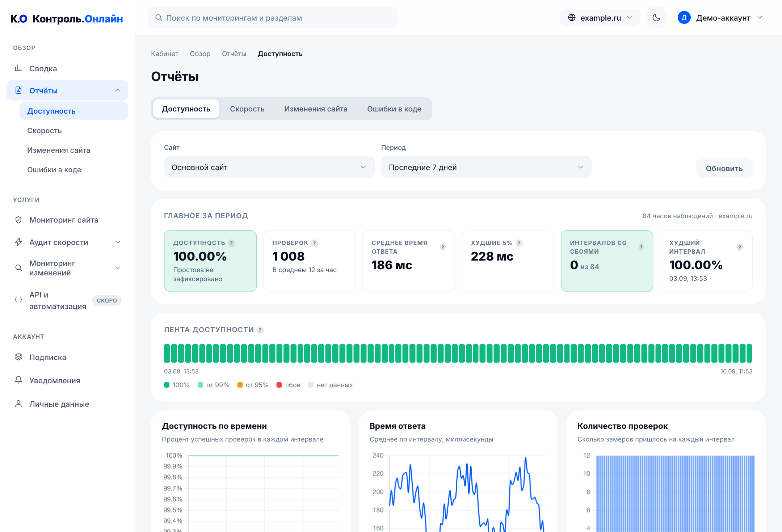Viewport: 782px width, 532px height.
Task: Click the search magnifier icon
Action: point(159,18)
